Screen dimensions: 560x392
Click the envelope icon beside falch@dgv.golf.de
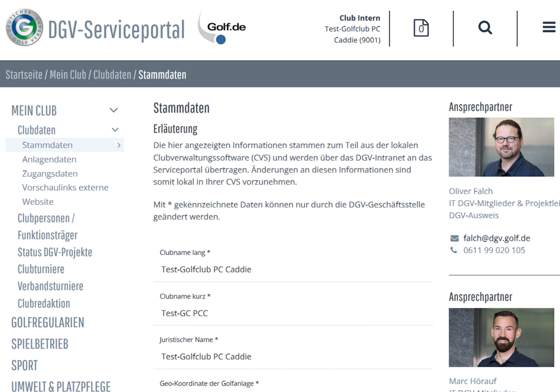coord(455,238)
